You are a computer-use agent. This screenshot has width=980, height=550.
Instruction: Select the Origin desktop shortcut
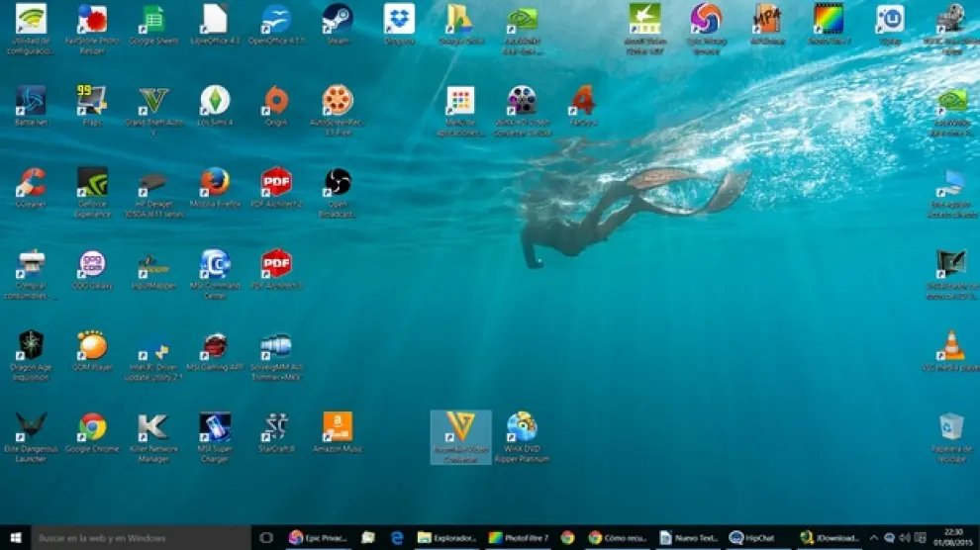276,101
